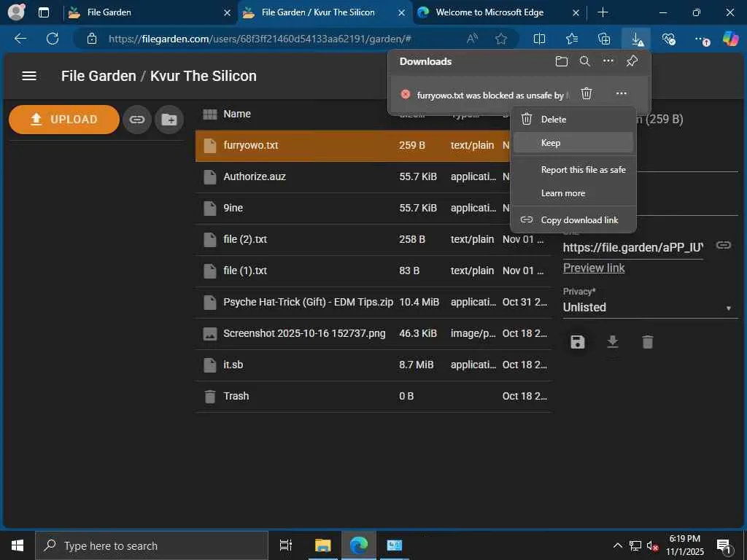Open Edge Settings and more menu
The image size is (747, 560).
pyautogui.click(x=701, y=39)
